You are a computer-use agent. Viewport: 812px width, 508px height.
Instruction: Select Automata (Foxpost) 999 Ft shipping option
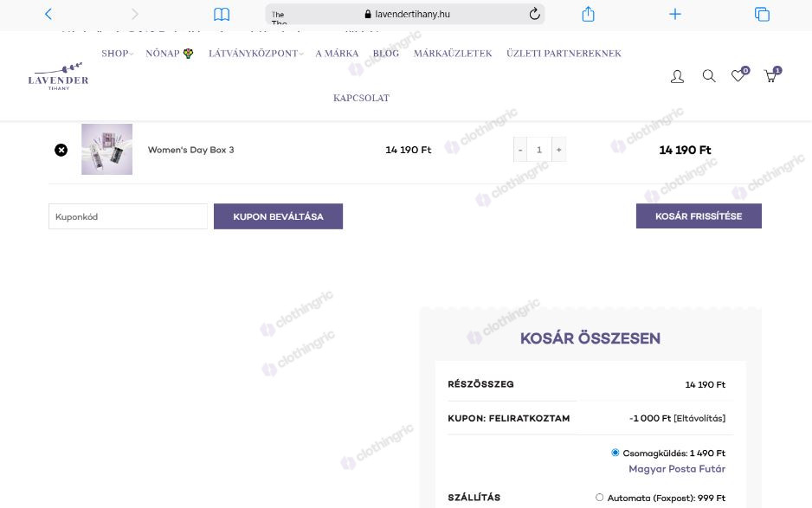pyautogui.click(x=600, y=497)
